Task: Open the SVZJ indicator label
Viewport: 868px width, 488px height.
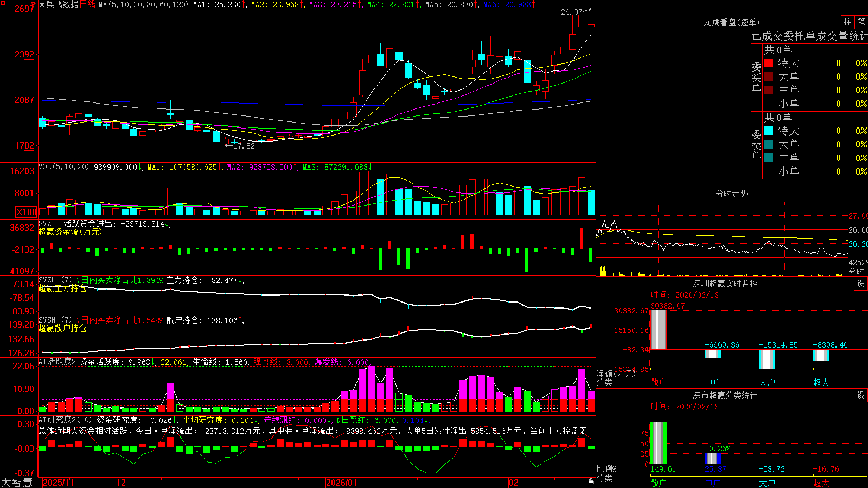Action: tap(47, 223)
